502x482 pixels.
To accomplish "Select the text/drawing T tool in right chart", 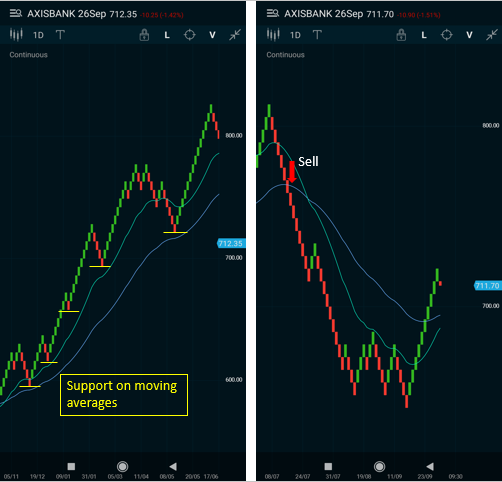I will point(317,35).
